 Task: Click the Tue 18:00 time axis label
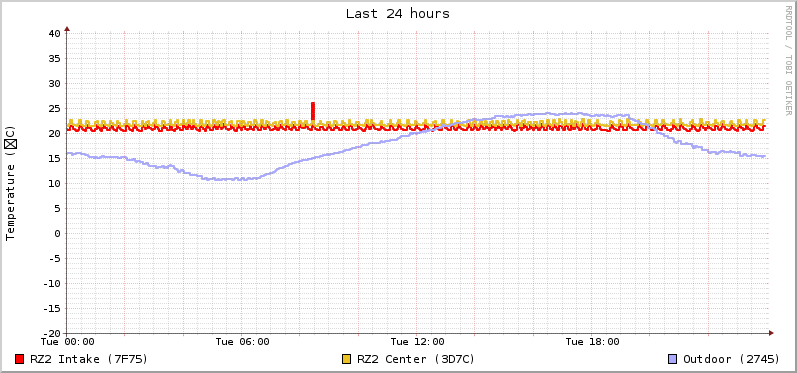point(592,342)
